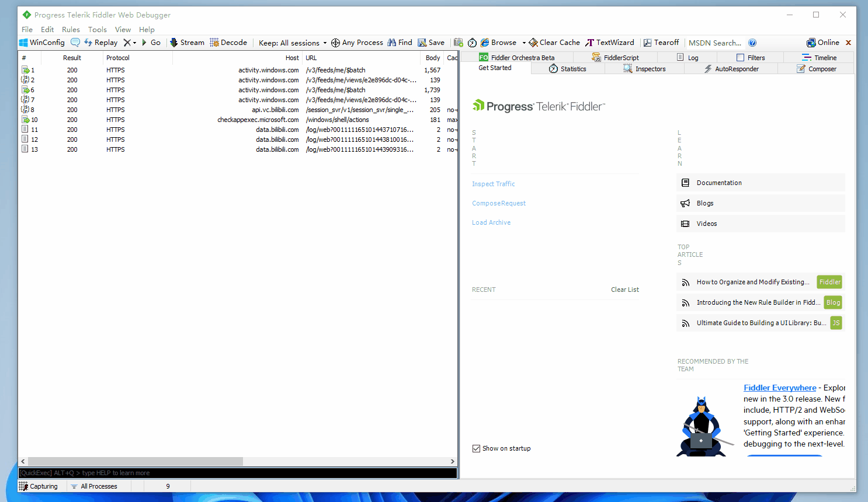
Task: Open the Blogs link
Action: pos(761,203)
